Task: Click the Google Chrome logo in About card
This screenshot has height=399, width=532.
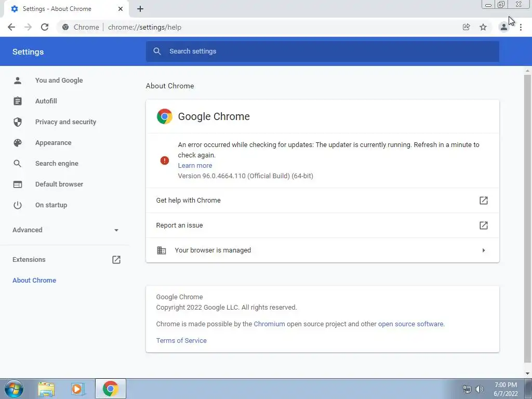Action: click(165, 116)
